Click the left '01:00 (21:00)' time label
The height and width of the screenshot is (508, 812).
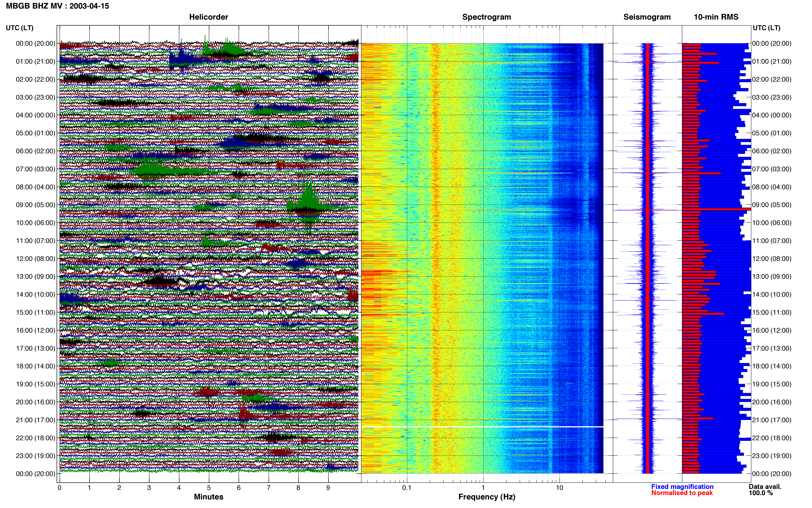click(36, 61)
